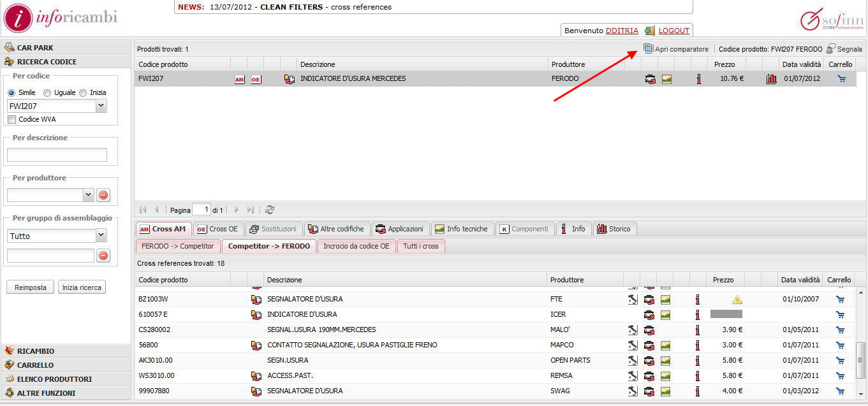868x406 pixels.
Task: Show applications car icon for 610057E ICER
Action: [649, 315]
